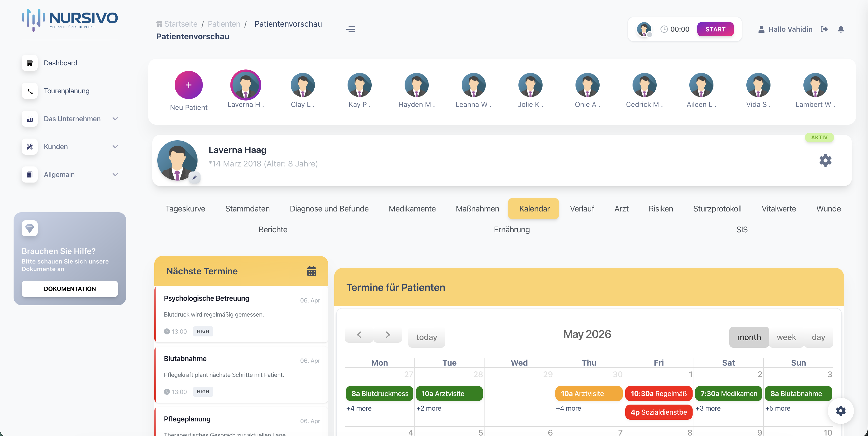
Task: Collapse the Allgemein section chevron
Action: [x=115, y=174]
